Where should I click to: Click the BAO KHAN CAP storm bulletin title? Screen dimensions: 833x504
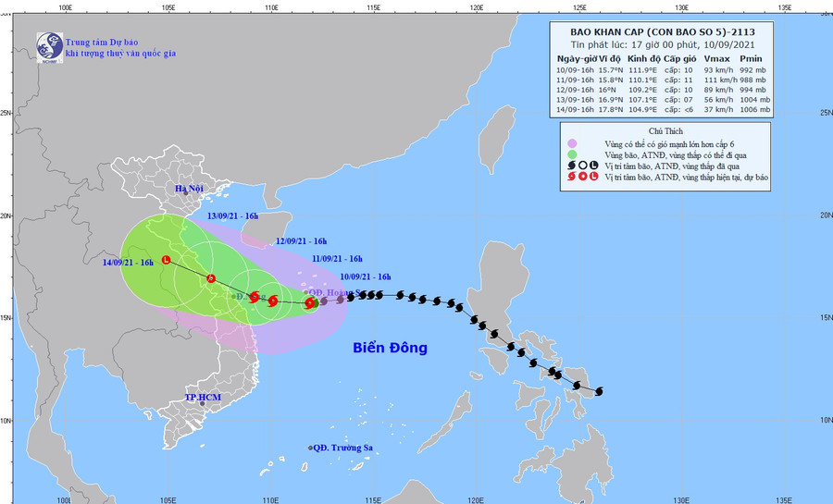(x=663, y=32)
